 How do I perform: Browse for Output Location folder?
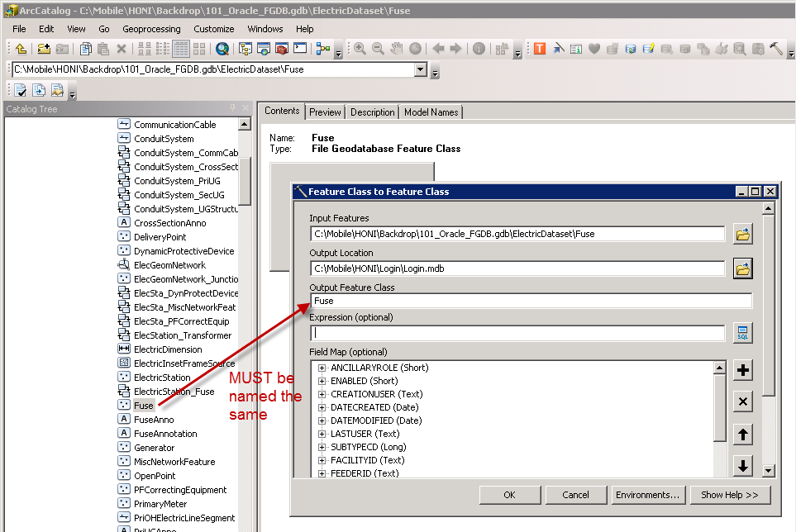click(743, 268)
